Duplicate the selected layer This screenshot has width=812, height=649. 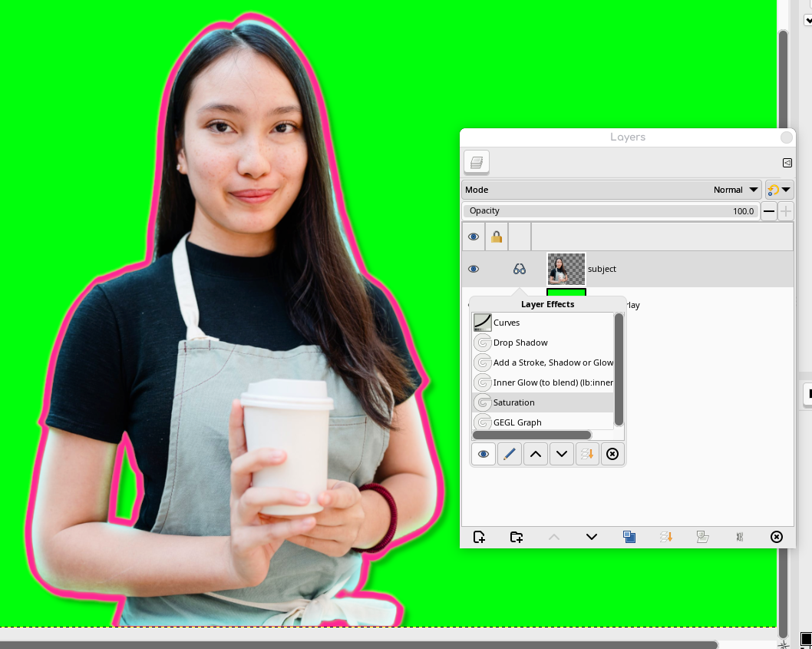tap(629, 537)
